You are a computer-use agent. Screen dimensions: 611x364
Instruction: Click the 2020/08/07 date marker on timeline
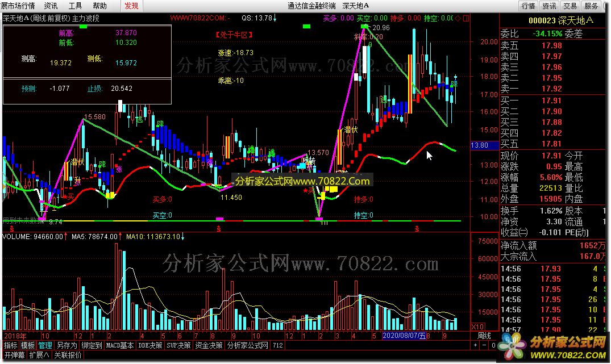click(x=404, y=336)
